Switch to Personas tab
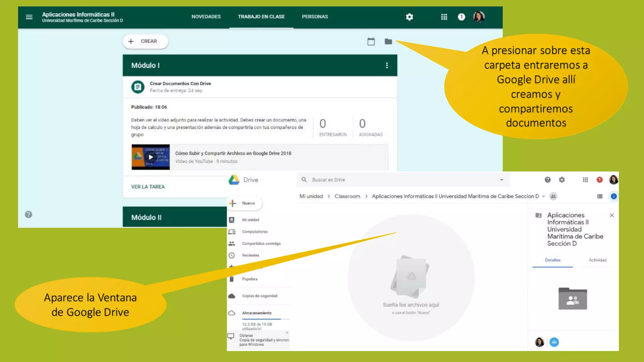The width and height of the screenshot is (644, 362). [x=315, y=17]
